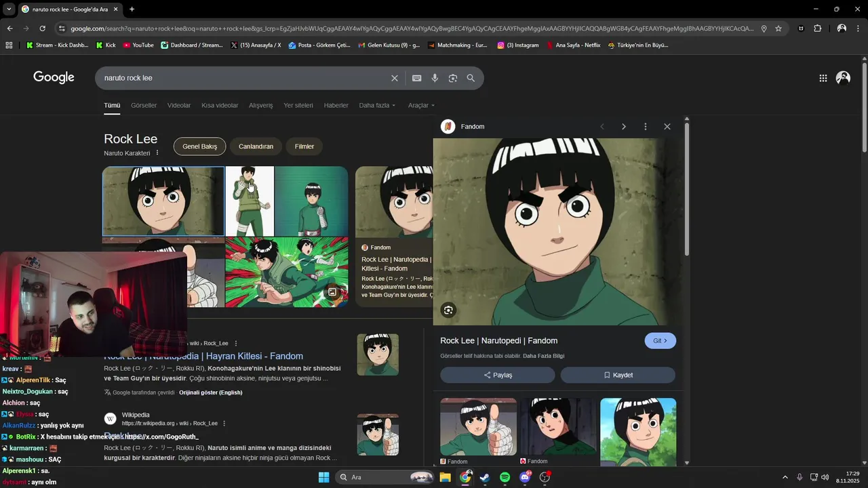
Task: Click the magnifier search icon in search box
Action: [x=471, y=78]
